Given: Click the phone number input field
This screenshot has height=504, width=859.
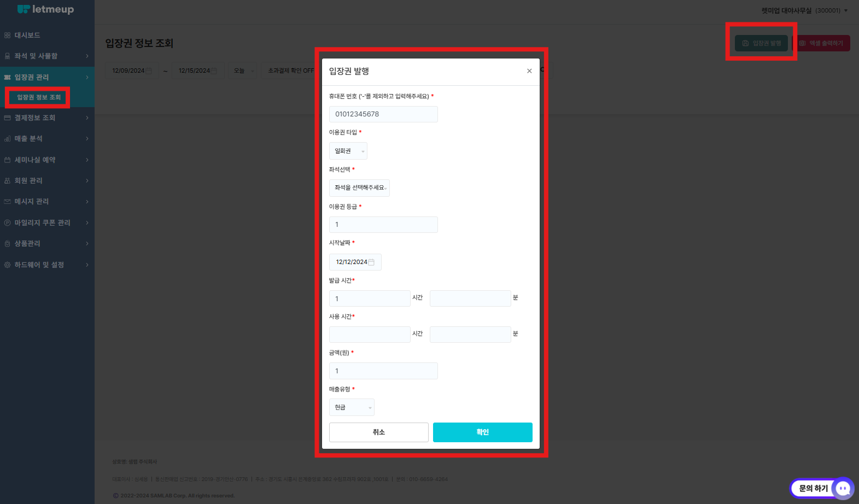Looking at the screenshot, I should click(383, 114).
